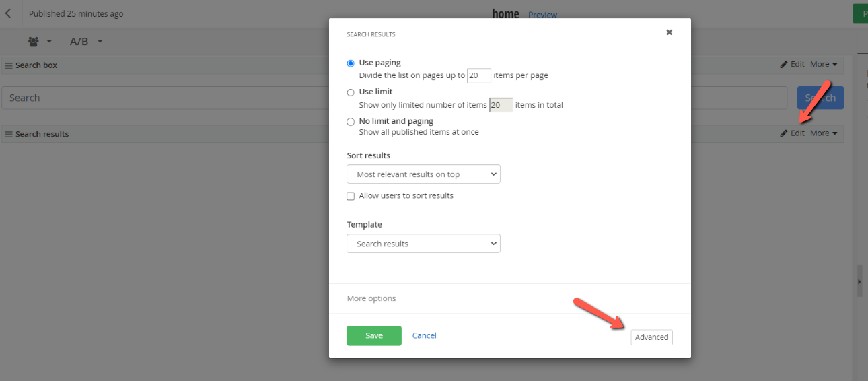Screen dimensions: 868x381
Task: Open the A/B testing dropdown
Action: pyautogui.click(x=86, y=42)
